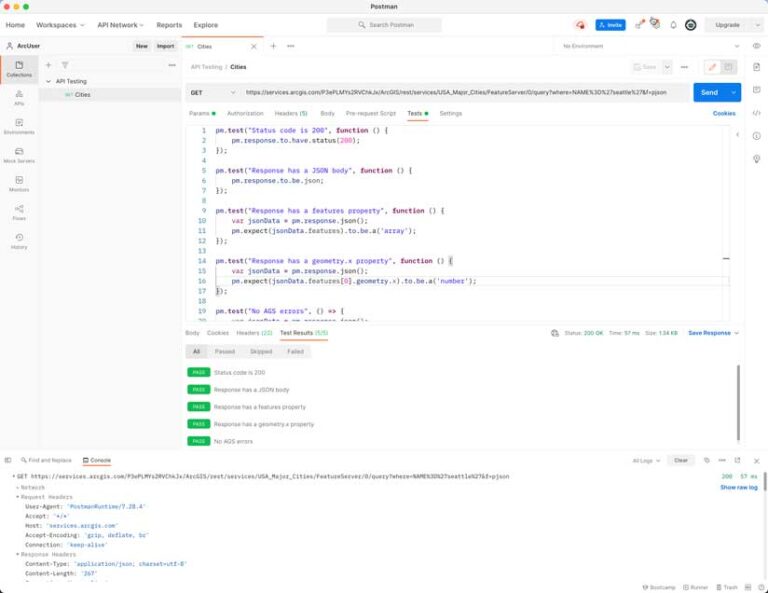The width and height of the screenshot is (768, 593).
Task: Show the response Body tab
Action: coord(192,333)
